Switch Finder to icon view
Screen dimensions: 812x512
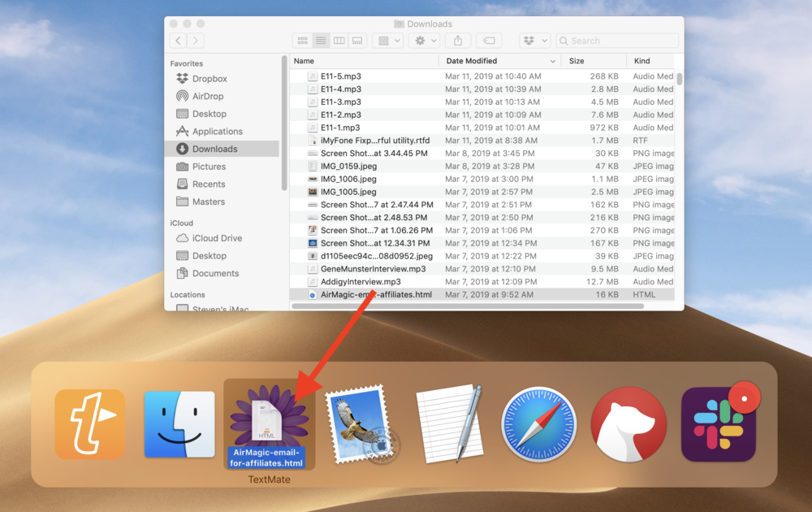pyautogui.click(x=302, y=41)
